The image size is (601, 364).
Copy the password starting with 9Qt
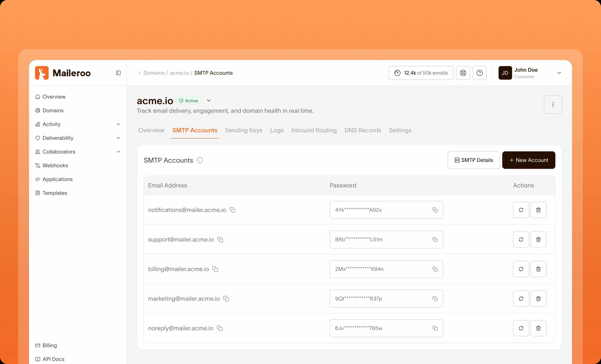(435, 299)
